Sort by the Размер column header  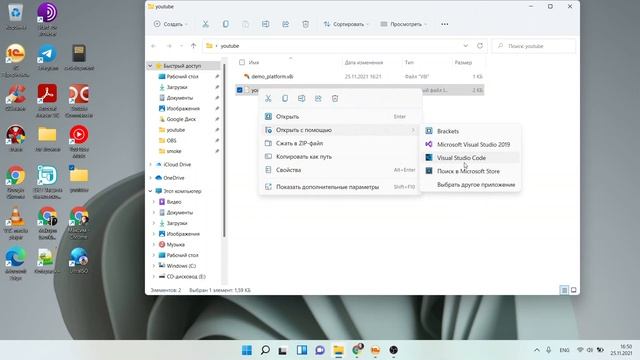[x=463, y=62]
